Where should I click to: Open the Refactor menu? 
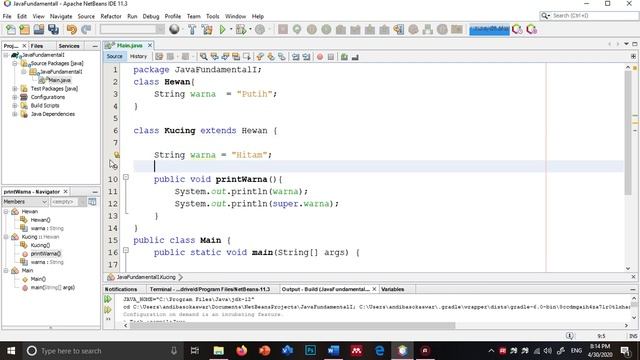(111, 16)
